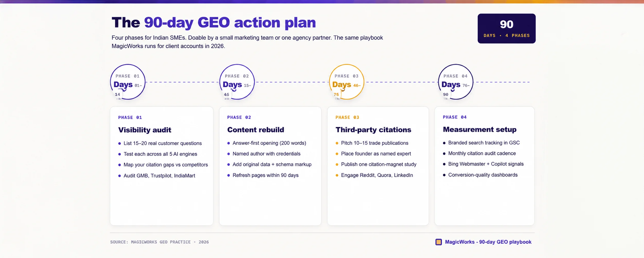644x258 pixels.
Task: Click the orange Phase 03 circle marker
Action: pyautogui.click(x=346, y=82)
